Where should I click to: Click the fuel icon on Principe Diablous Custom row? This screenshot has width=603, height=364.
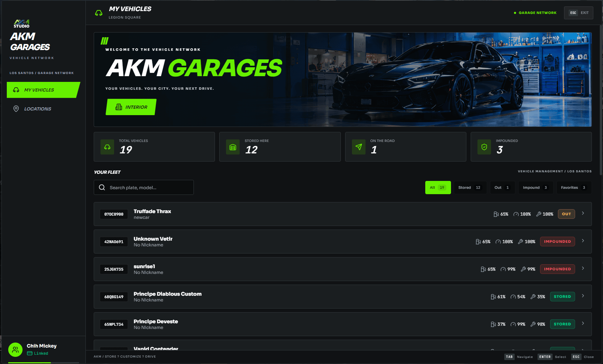click(x=493, y=297)
